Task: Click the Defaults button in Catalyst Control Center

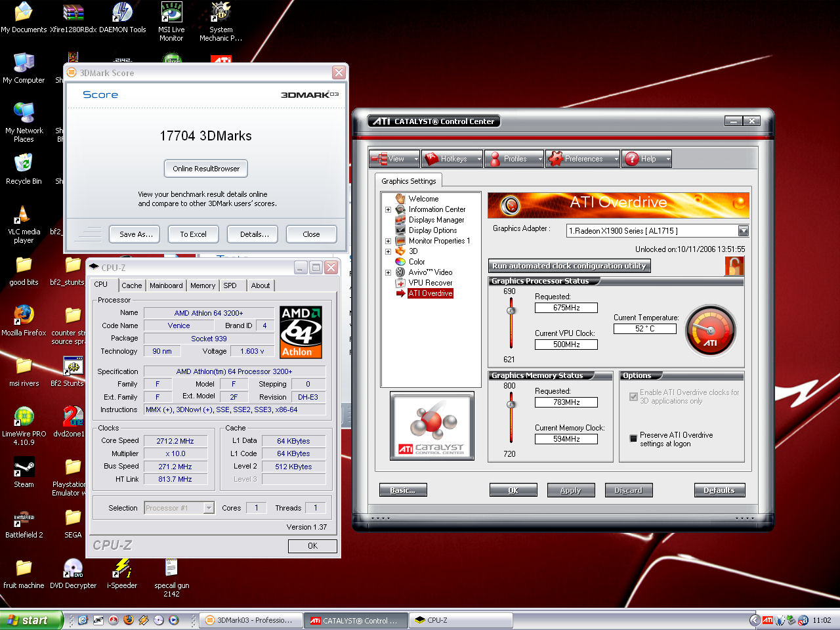Action: pos(719,490)
